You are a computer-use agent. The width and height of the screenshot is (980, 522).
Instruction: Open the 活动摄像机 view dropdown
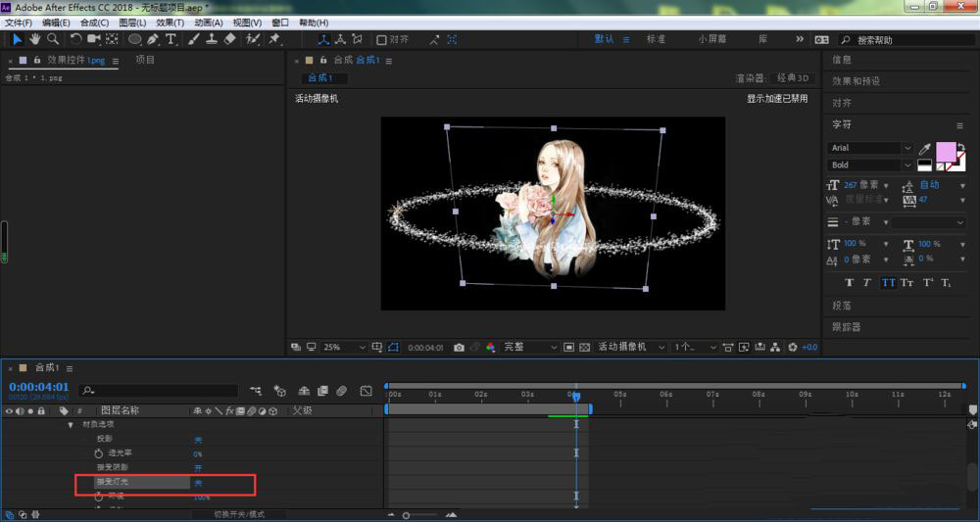[631, 347]
